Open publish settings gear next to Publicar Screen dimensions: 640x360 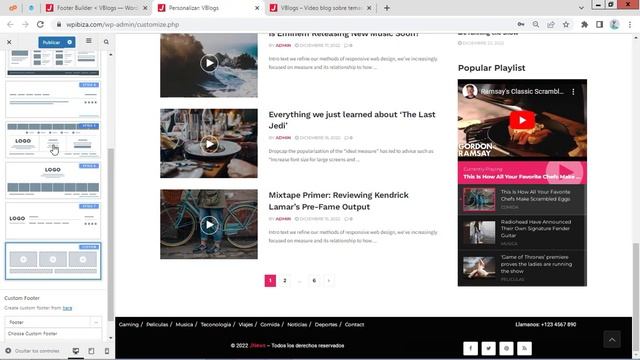[x=70, y=42]
